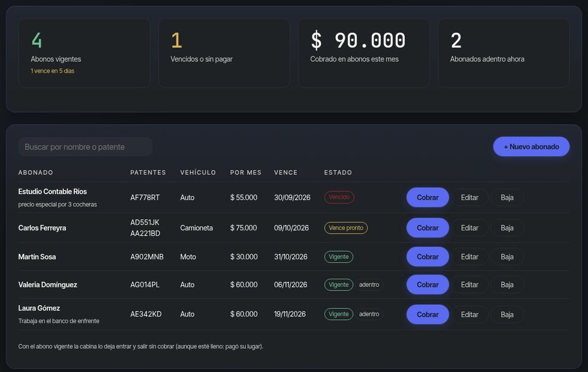Select the name Martín Sosa
The image size is (588, 372).
point(37,257)
